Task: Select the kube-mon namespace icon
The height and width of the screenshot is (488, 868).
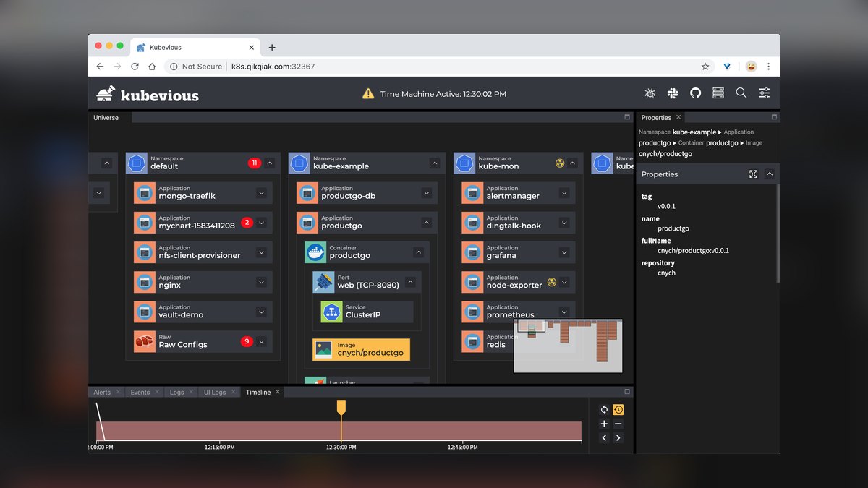Action: (x=464, y=163)
